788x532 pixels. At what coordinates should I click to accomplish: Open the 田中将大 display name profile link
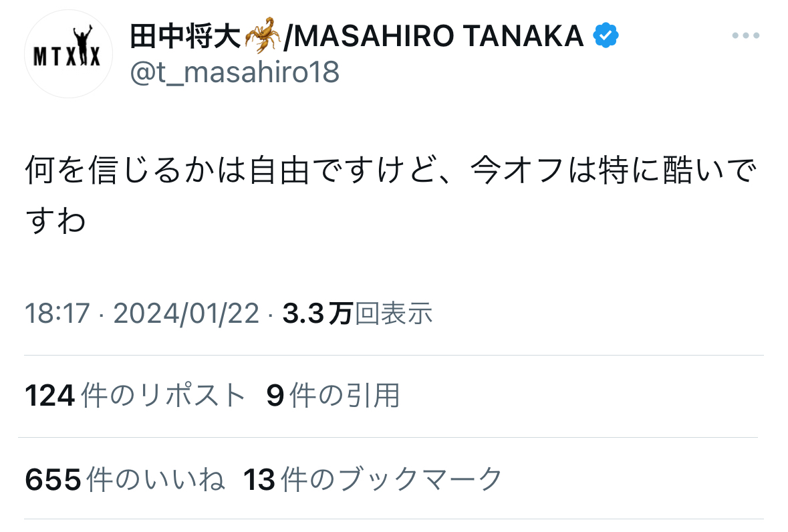point(186,36)
